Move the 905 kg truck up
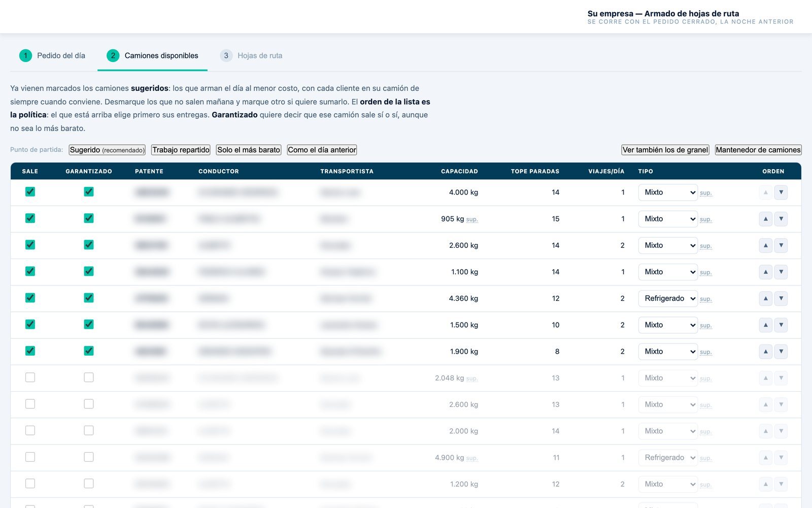Viewport: 812px width, 508px height. pos(766,219)
